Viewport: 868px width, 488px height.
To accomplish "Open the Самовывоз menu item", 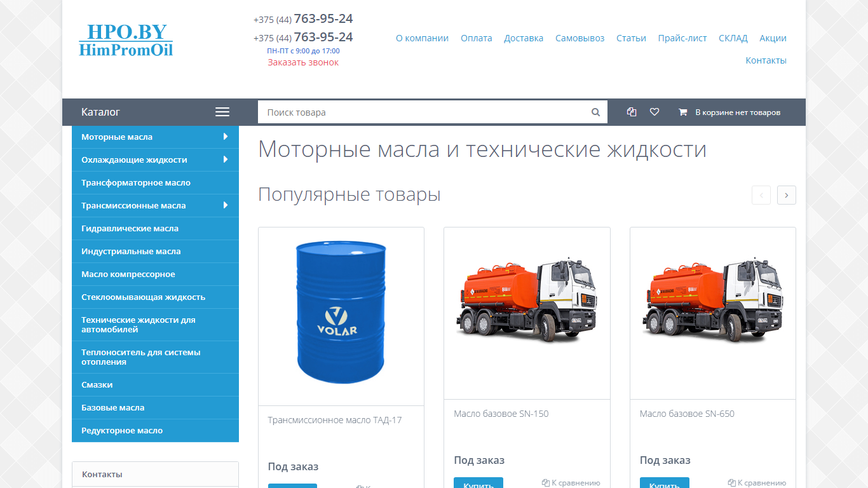I will click(580, 38).
